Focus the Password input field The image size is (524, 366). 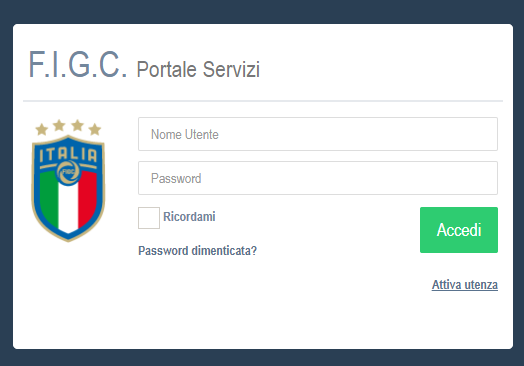318,178
